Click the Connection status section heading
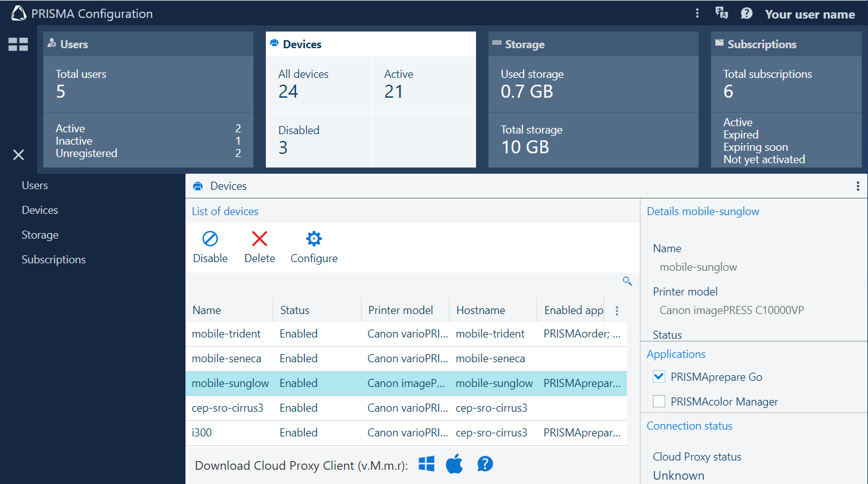 pyautogui.click(x=689, y=426)
